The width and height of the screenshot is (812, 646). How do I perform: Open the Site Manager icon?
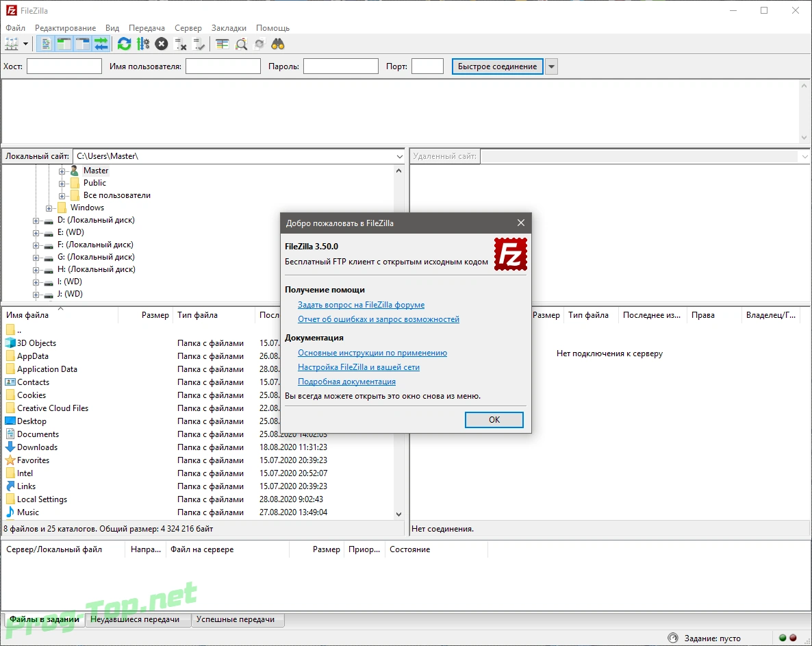(x=12, y=44)
